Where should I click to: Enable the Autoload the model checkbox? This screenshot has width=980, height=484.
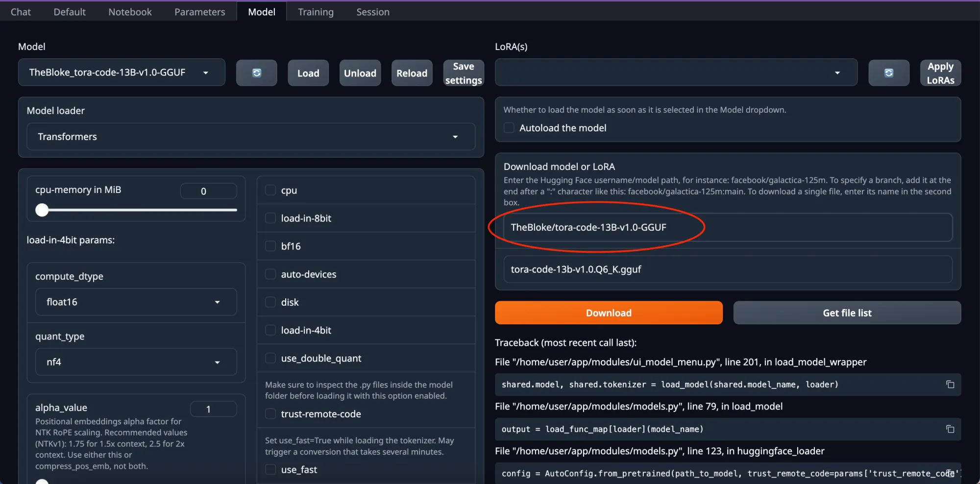click(509, 127)
